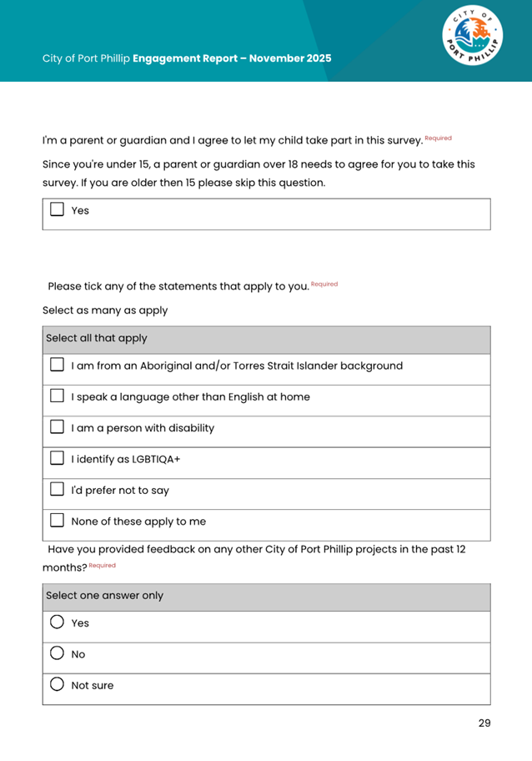Click the Select as many as apply text
Image resolution: width=532 pixels, height=761 pixels.
[105, 310]
